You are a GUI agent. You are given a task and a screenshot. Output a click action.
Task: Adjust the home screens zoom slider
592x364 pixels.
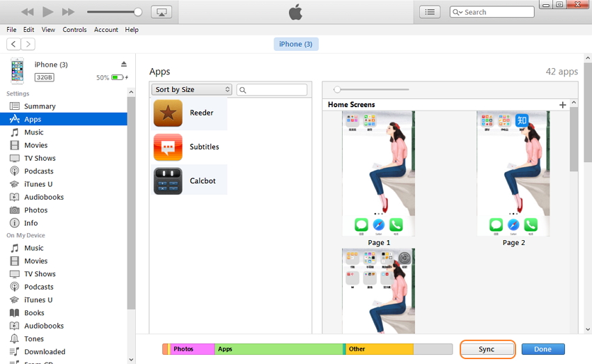click(337, 89)
